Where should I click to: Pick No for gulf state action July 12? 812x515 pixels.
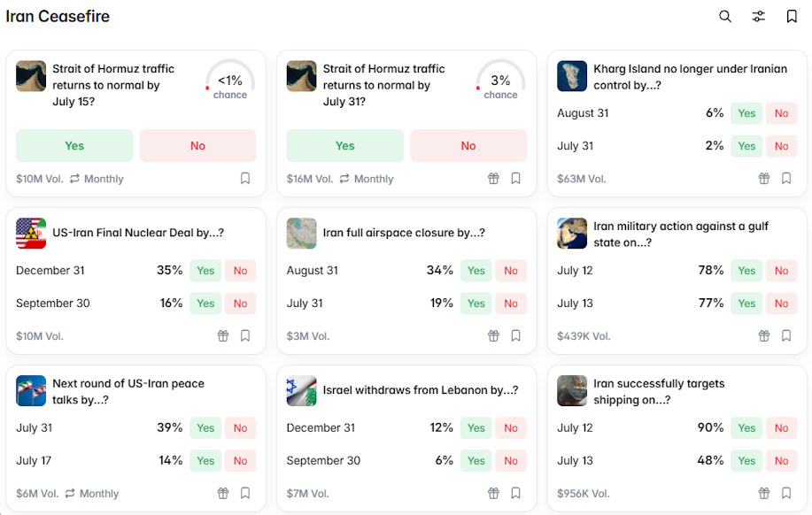pos(781,271)
